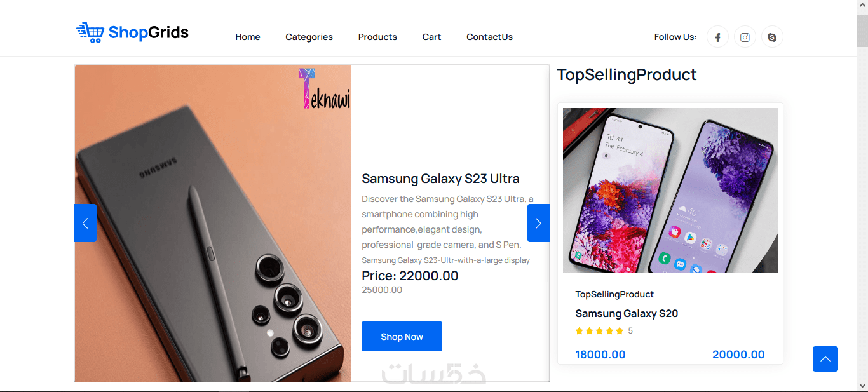Click the Samsung Galaxy S20 product image
Screen dimensions: 868x392
[670, 191]
